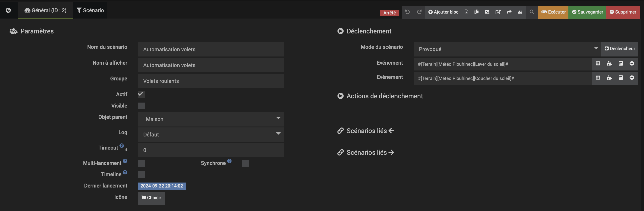Open the Objet parent dropdown showing Maison

pos(211,119)
